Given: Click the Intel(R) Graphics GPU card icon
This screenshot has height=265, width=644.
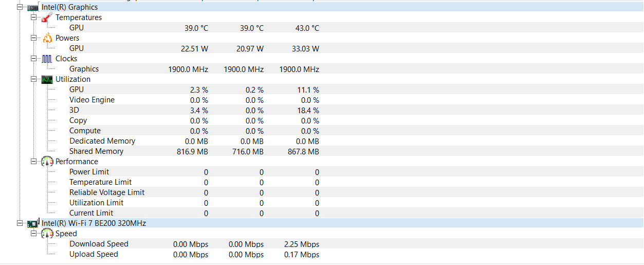Looking at the screenshot, I should point(33,8).
